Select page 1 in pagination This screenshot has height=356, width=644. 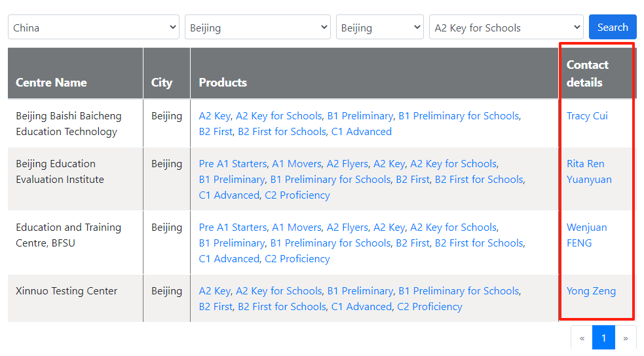[603, 338]
